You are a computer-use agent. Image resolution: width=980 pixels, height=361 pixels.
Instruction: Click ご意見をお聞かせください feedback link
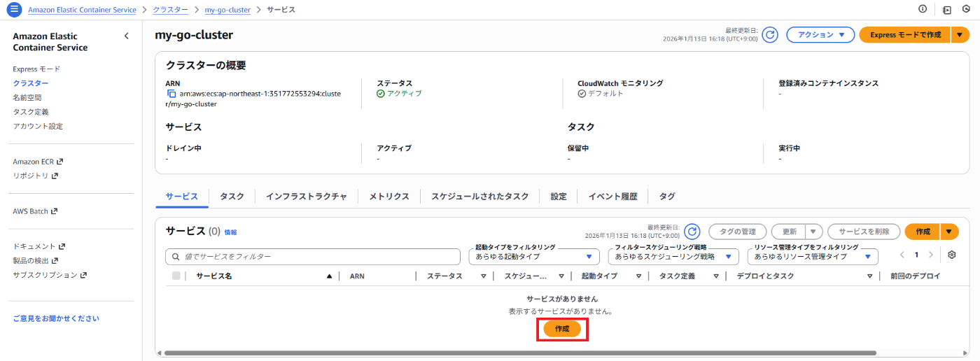(x=56, y=318)
